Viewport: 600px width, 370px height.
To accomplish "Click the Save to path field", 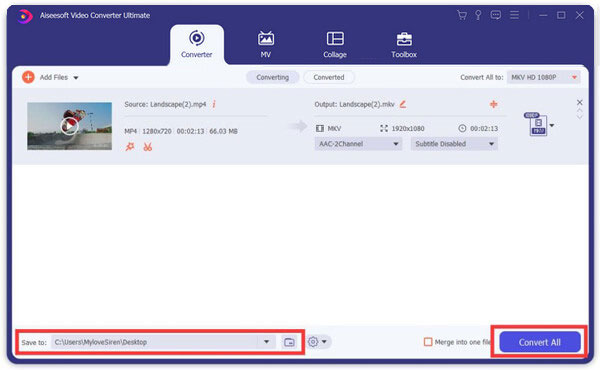I will [x=155, y=342].
